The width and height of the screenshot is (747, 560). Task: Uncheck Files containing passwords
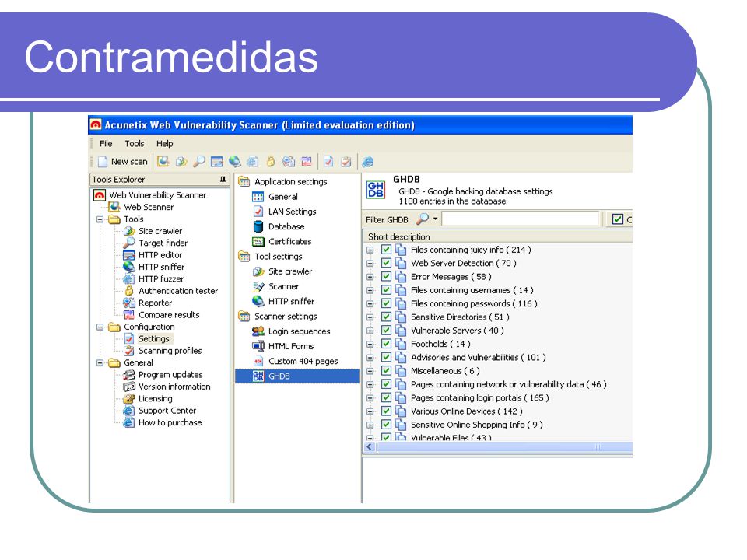[x=387, y=303]
